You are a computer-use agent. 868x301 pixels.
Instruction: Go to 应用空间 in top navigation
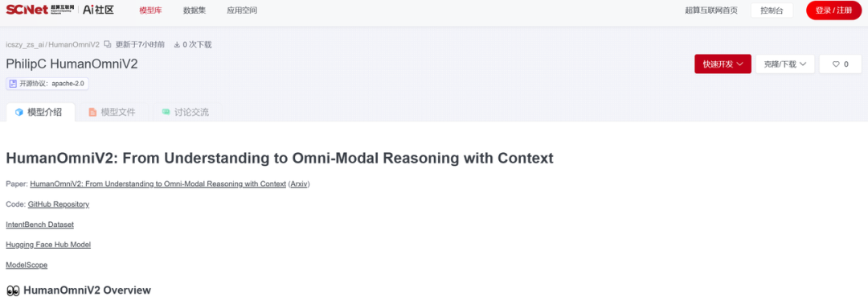point(242,10)
